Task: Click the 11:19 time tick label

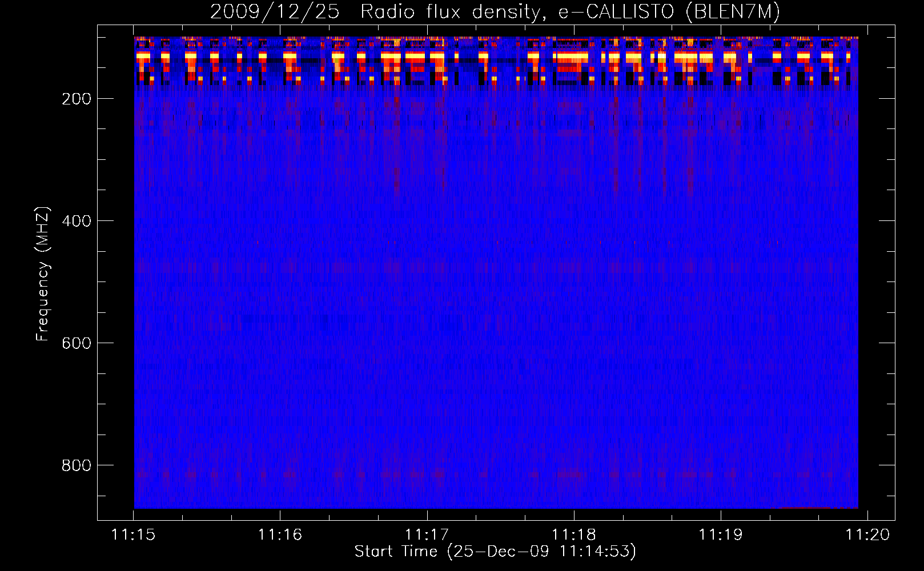Action: coord(721,534)
